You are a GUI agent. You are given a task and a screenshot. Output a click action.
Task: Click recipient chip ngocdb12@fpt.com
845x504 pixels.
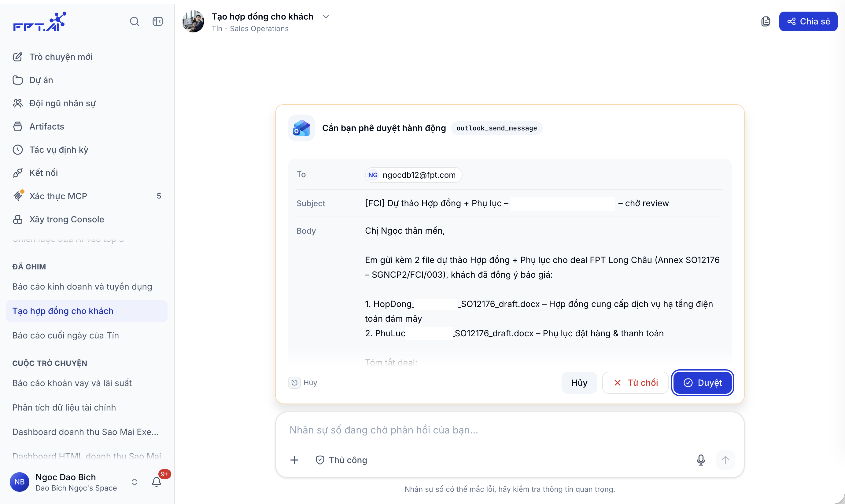tap(413, 175)
